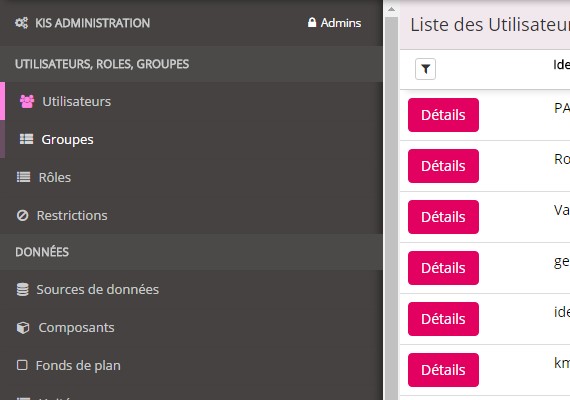Screen dimensions: 570x400
Task: Click the sidebar scrollbar up arrow
Action: [391, 9]
